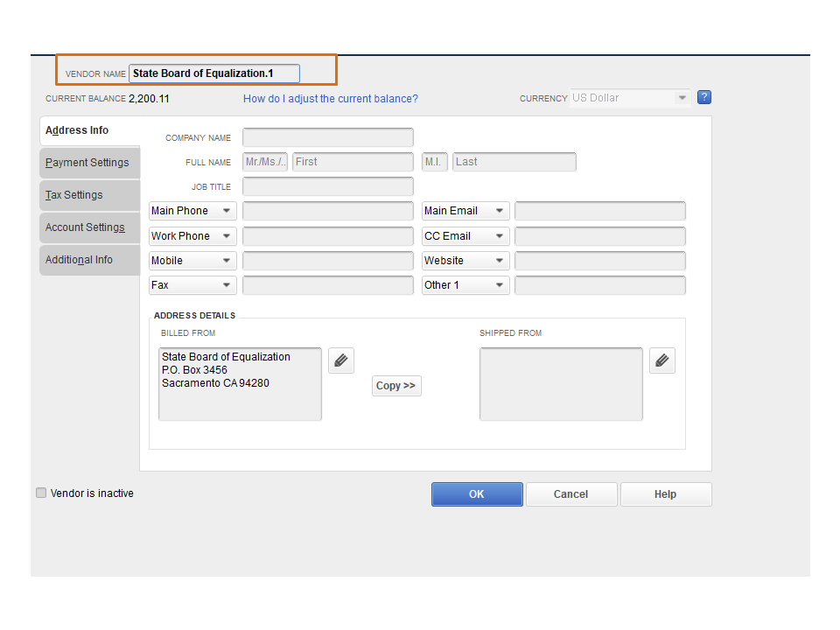Open the Additional Info tab
Image resolution: width=840 pixels, height=630 pixels.
point(89,260)
